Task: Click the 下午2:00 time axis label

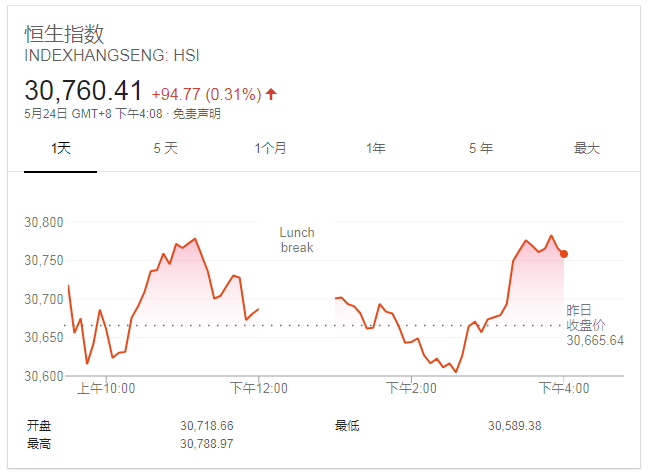Action: (411, 389)
